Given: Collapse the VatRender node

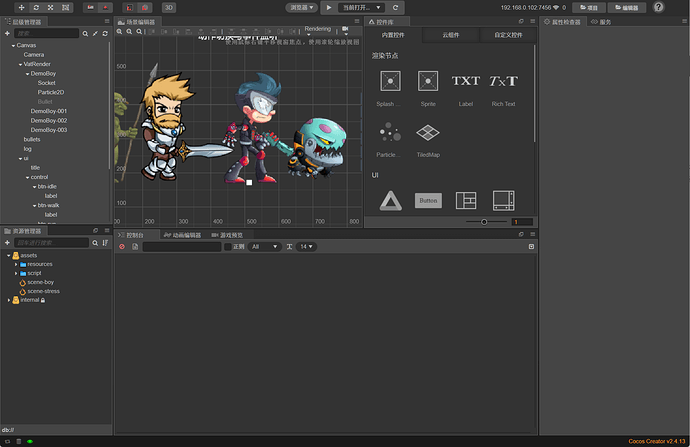Looking at the screenshot, I should [x=20, y=65].
